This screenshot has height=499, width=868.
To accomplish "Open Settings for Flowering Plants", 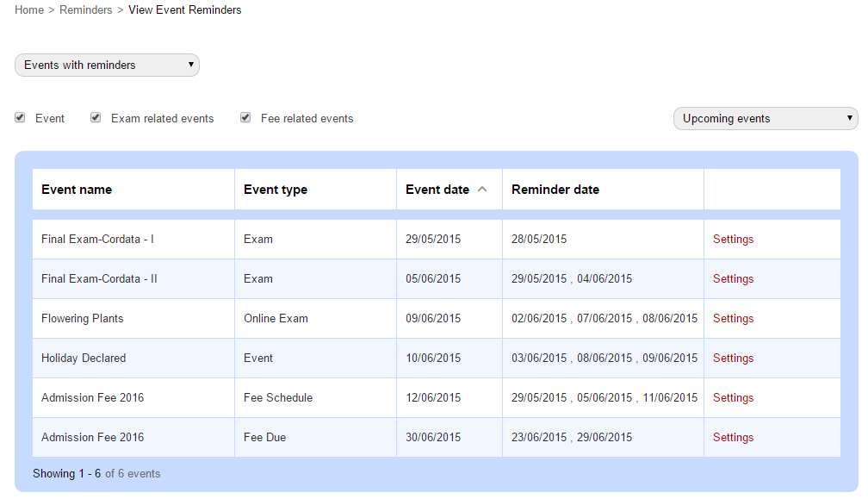I will point(733,319).
